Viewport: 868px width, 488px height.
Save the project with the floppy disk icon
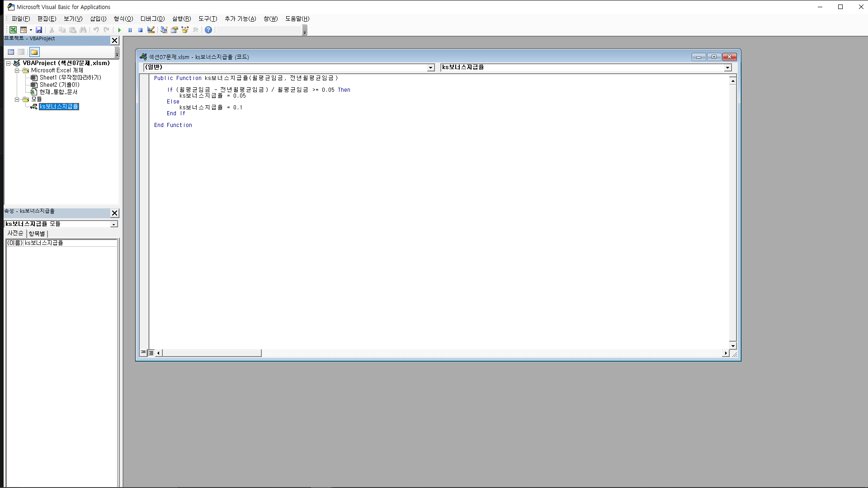[39, 30]
